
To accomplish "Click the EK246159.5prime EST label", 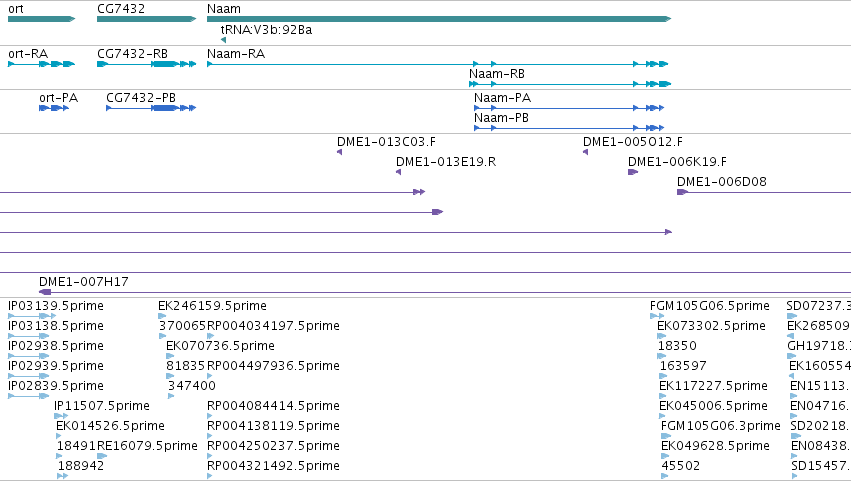I will pos(212,306).
